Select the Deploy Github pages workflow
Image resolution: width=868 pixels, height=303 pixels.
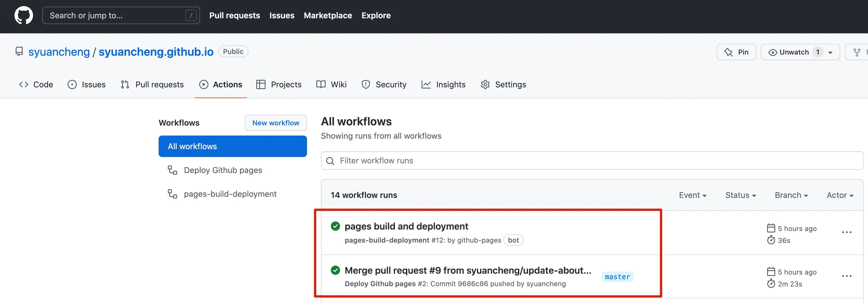pyautogui.click(x=223, y=170)
